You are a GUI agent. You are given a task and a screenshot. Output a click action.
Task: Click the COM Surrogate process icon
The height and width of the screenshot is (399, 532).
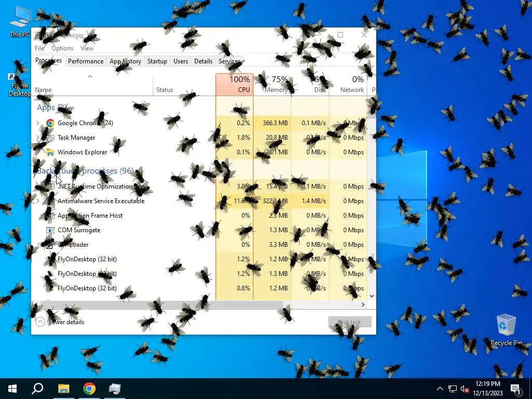[x=50, y=230]
